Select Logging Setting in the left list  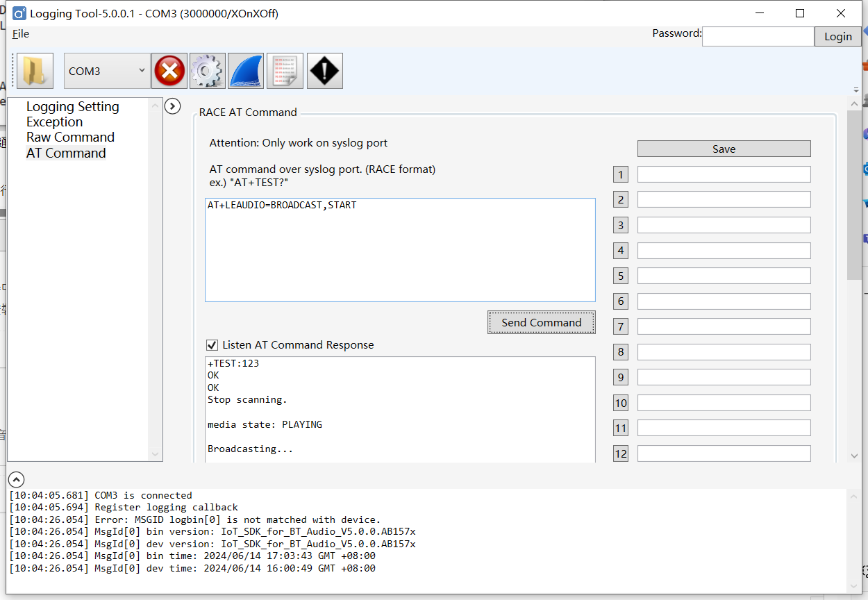[72, 106]
